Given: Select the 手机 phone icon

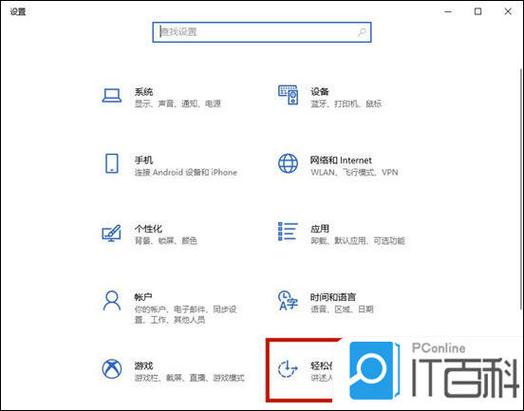Looking at the screenshot, I should pos(112,164).
